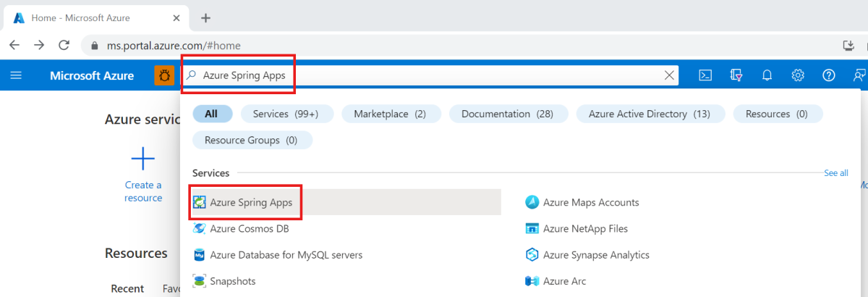Filter results by Resource Groups (0)
The image size is (868, 297).
pos(252,140)
